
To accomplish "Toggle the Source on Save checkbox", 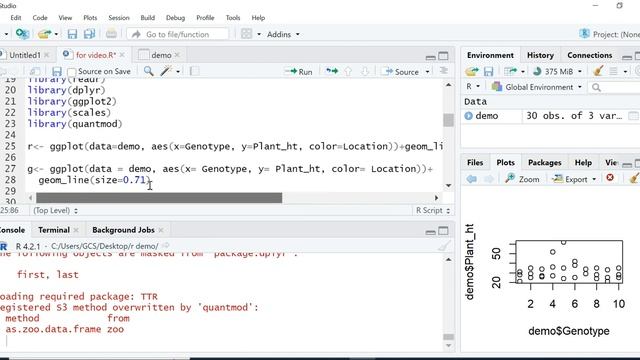I will point(72,72).
